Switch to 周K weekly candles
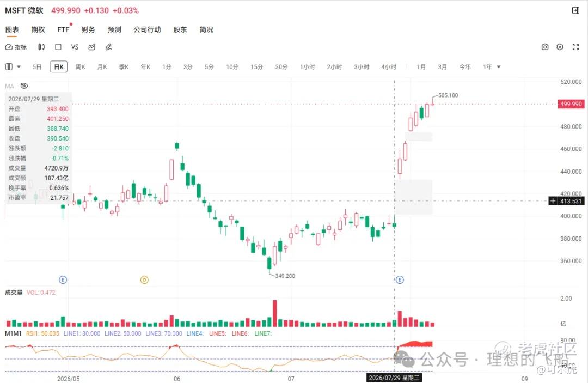 81,67
